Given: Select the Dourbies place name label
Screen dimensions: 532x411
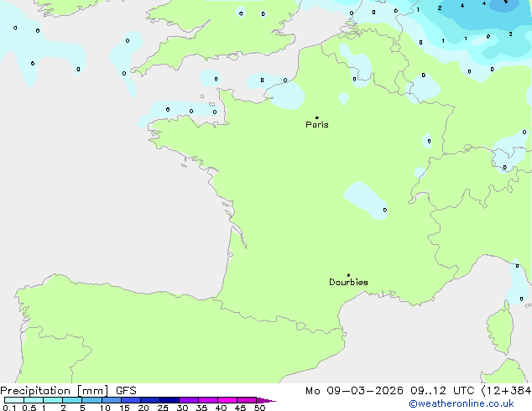Looking at the screenshot, I should point(348,283).
